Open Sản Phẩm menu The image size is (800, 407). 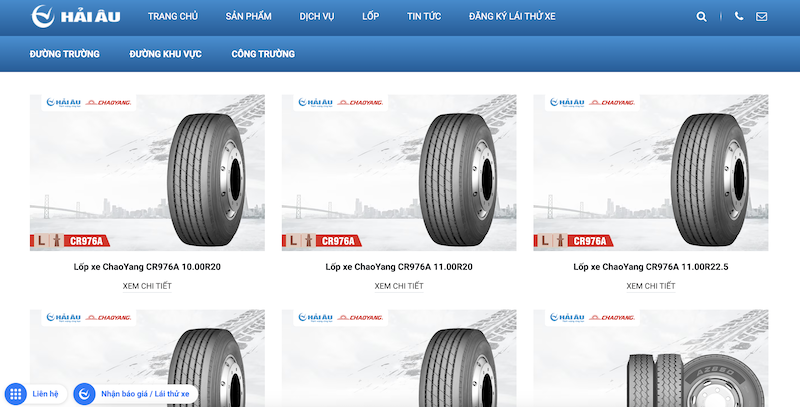coord(248,17)
